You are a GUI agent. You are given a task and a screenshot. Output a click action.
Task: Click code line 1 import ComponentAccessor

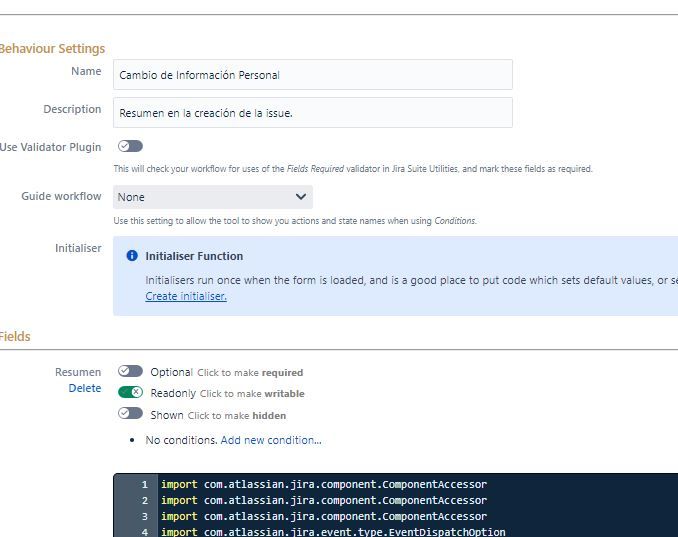coord(324,484)
